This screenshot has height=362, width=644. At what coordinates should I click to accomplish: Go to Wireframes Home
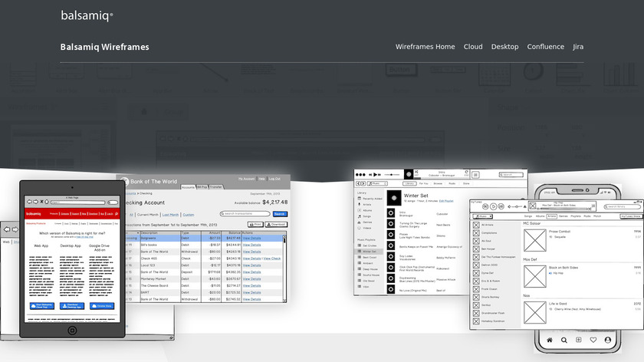click(x=425, y=47)
